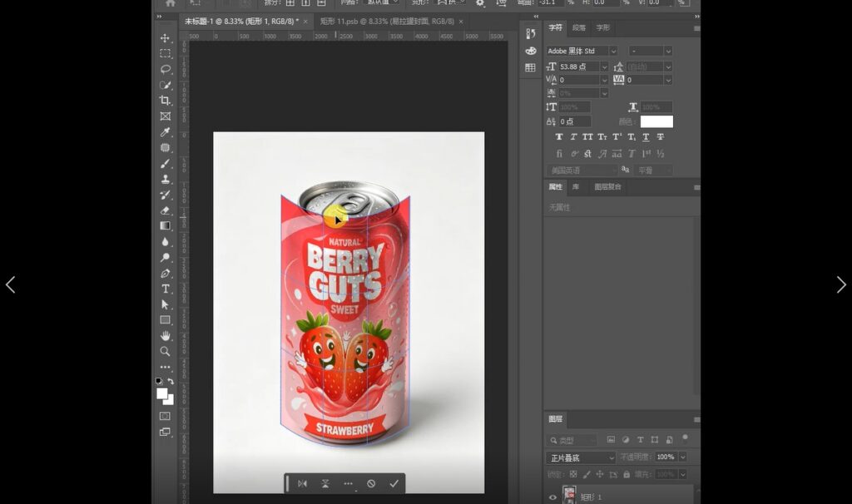Toggle All Caps text style
The height and width of the screenshot is (504, 852).
[588, 137]
